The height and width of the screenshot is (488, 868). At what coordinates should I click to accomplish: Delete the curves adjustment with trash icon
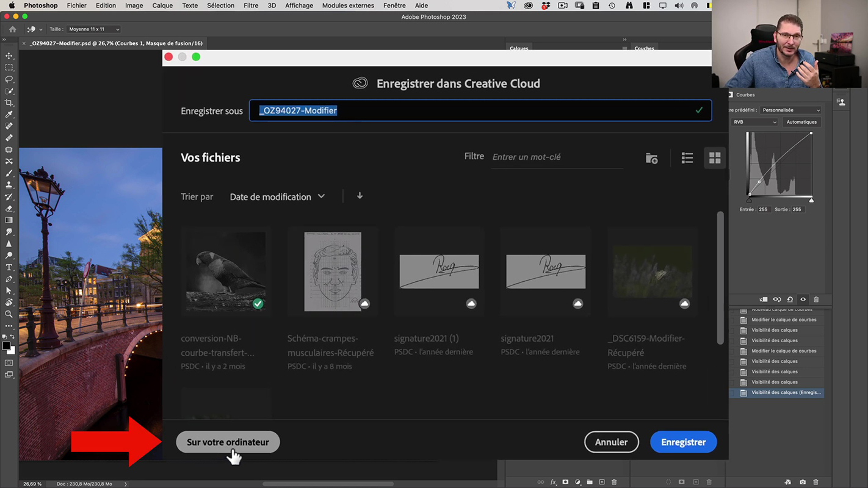pos(816,300)
